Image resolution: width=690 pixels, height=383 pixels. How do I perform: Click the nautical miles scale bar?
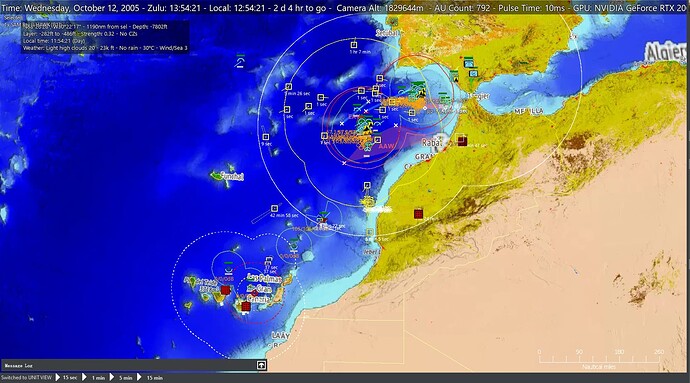[598, 359]
